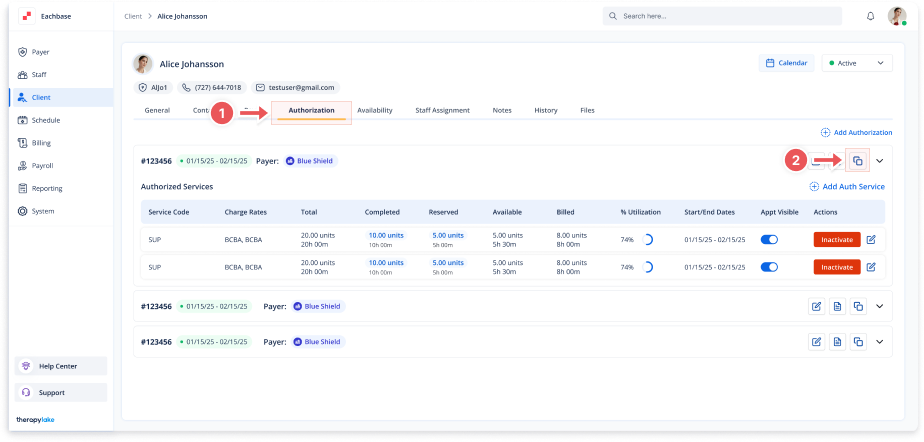Open the Payroll sidebar section
This screenshot has width=924, height=442.
point(42,166)
